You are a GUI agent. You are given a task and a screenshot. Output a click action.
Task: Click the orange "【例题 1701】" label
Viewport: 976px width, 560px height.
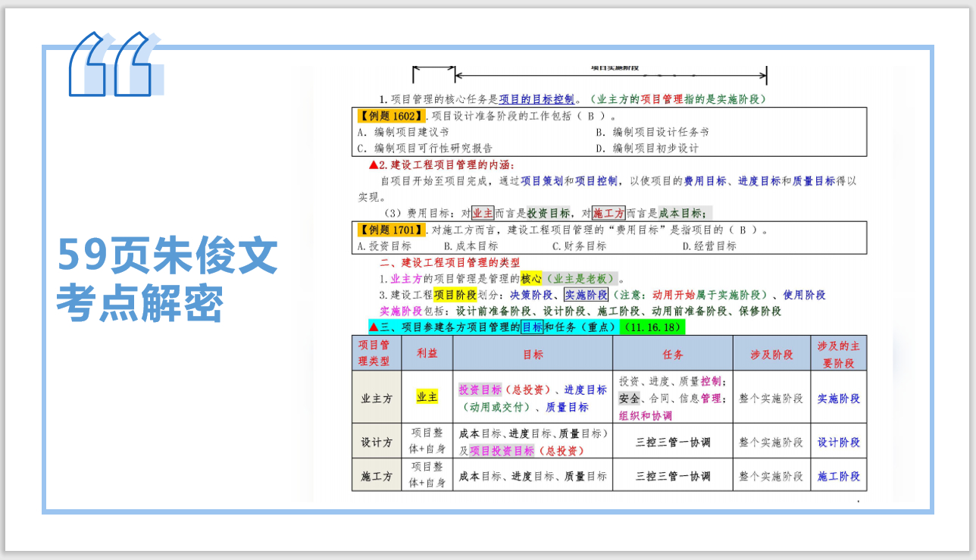coord(390,230)
